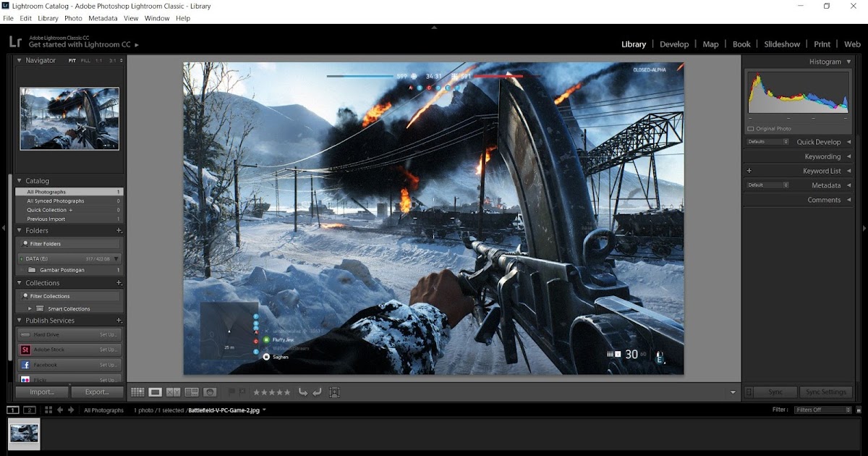Expand the Comments panel
This screenshot has width=868, height=456.
pos(848,200)
